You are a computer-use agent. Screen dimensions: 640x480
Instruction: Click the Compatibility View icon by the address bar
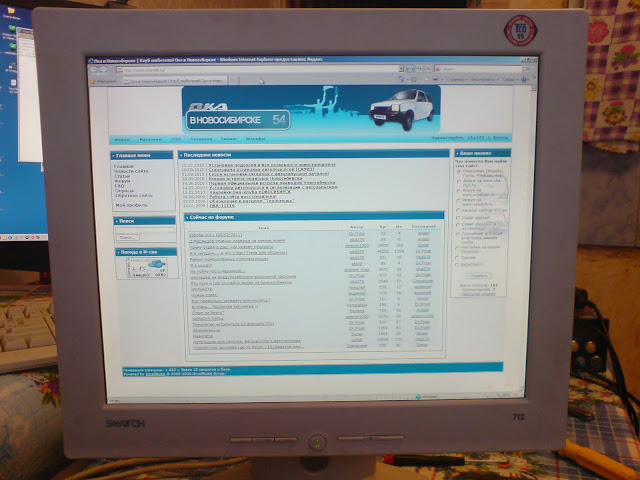coord(410,69)
